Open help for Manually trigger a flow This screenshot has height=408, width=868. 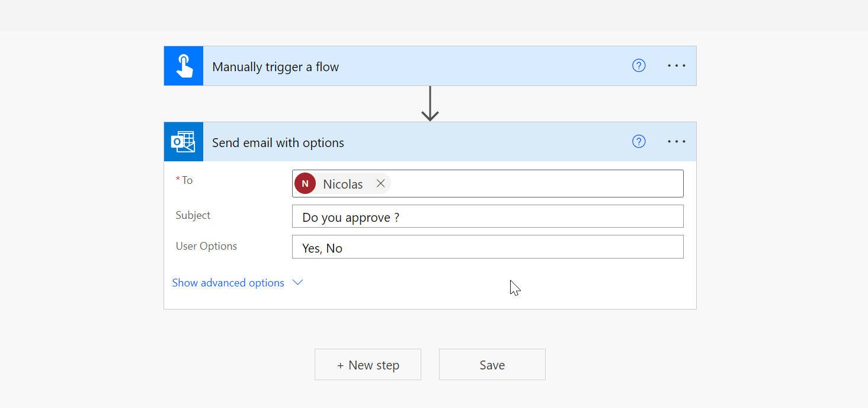tap(639, 66)
